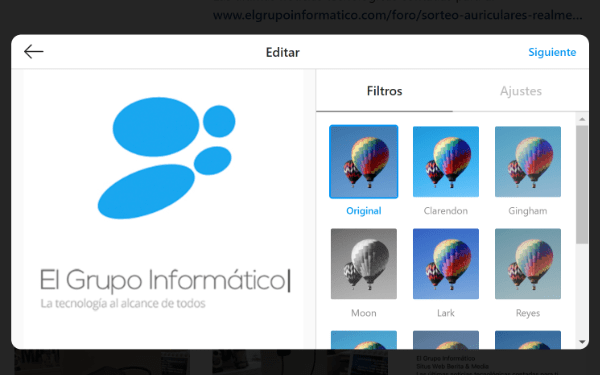The height and width of the screenshot is (375, 600).
Task: Pick the Reyes filter thumbnail
Action: tap(528, 264)
